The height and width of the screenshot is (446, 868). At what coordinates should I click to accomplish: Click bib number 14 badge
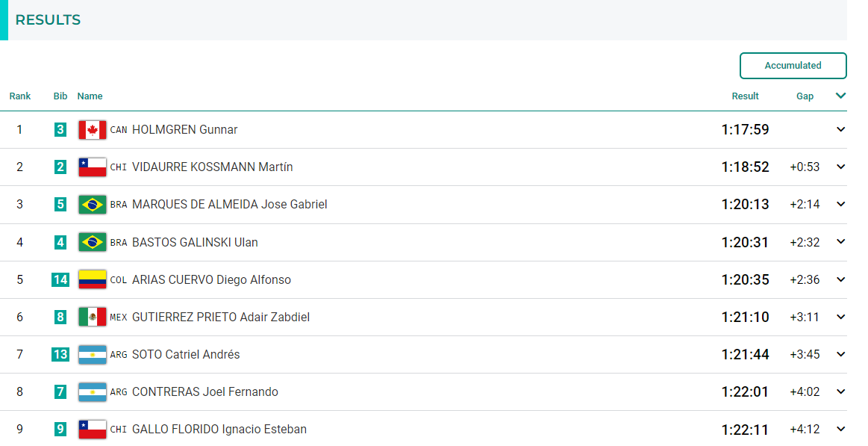point(60,280)
